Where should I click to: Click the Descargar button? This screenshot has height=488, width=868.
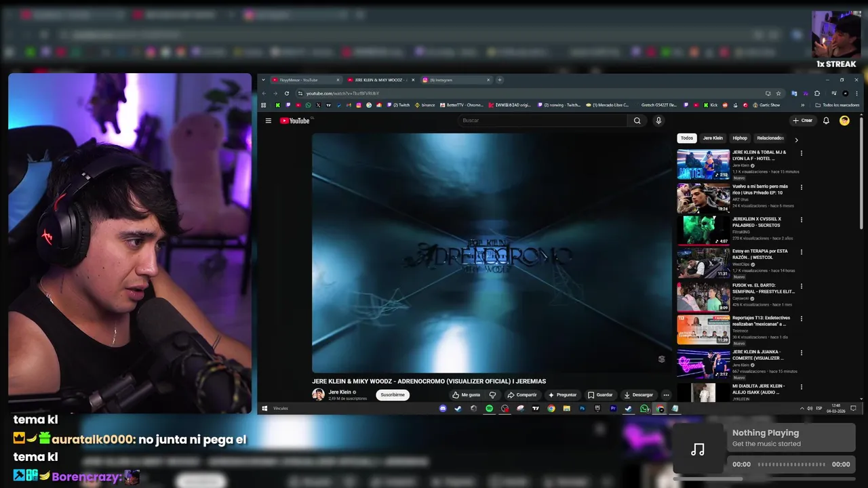click(x=639, y=394)
